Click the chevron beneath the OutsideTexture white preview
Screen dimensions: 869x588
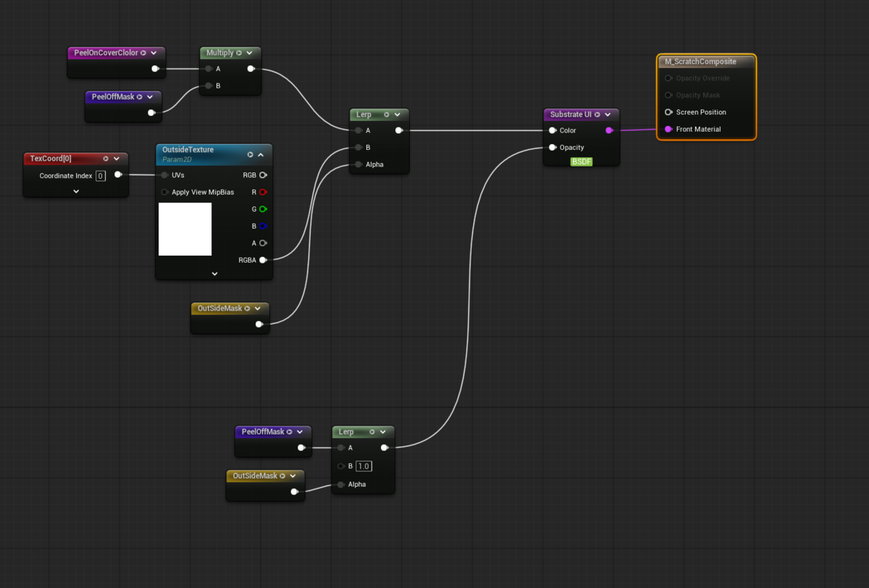point(214,274)
